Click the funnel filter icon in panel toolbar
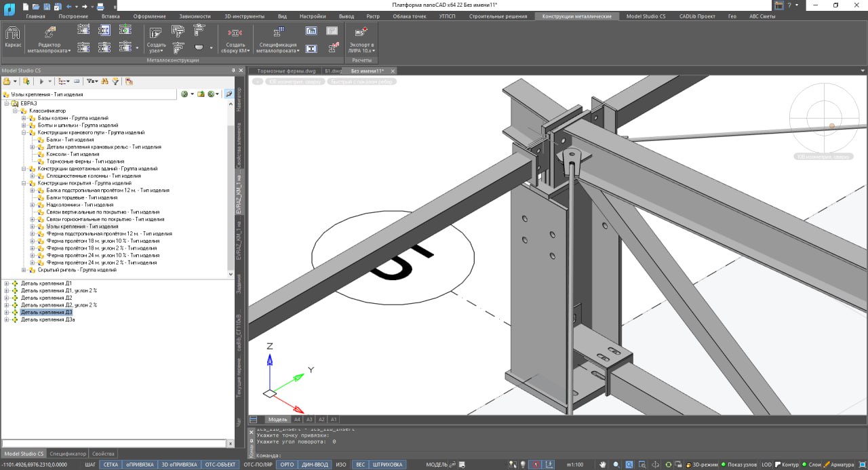The image size is (868, 470). (x=116, y=81)
